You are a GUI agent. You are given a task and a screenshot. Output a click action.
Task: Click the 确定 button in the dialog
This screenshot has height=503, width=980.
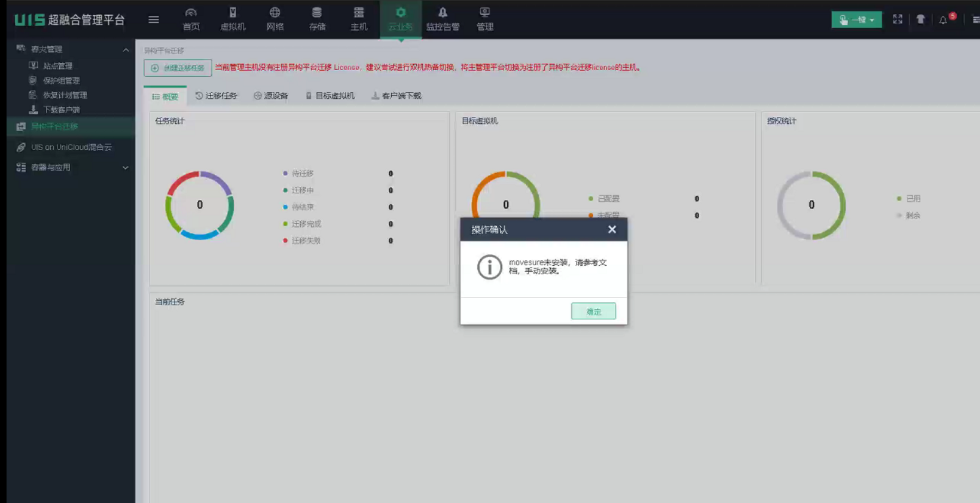[x=593, y=312]
